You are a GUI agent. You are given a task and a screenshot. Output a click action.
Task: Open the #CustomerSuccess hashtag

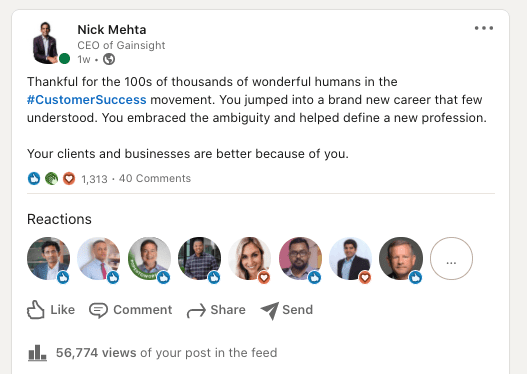pos(87,100)
